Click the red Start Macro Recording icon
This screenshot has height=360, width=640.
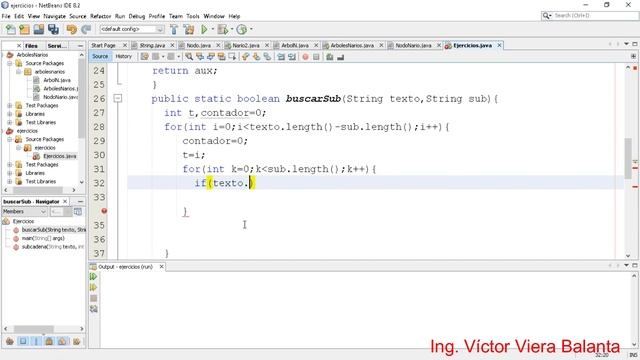point(305,57)
